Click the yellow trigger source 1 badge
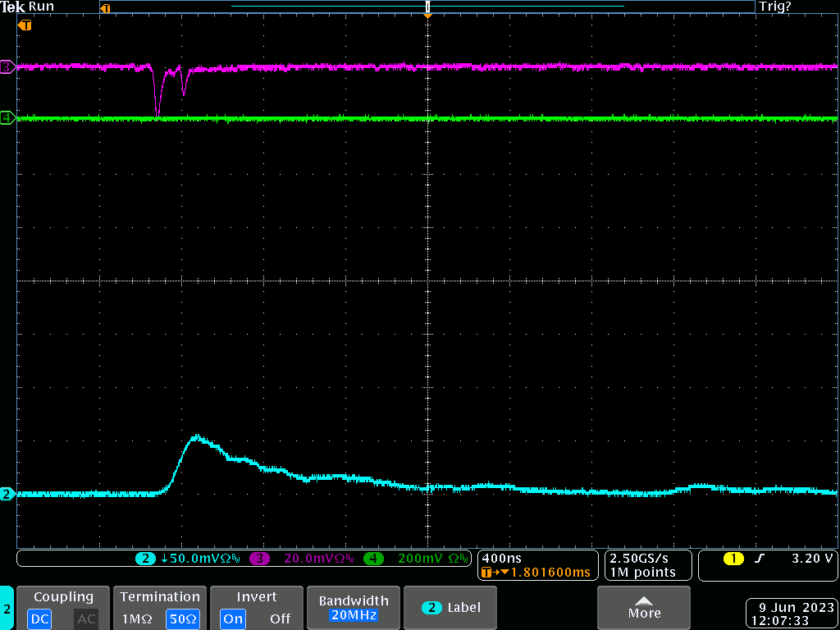 (733, 559)
